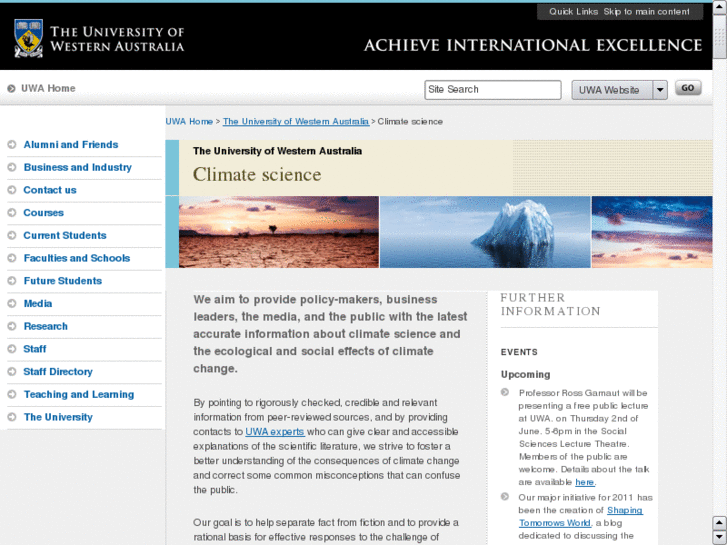727x545 pixels.
Task: Click the arrow bullet next to The University
Action: click(x=12, y=417)
